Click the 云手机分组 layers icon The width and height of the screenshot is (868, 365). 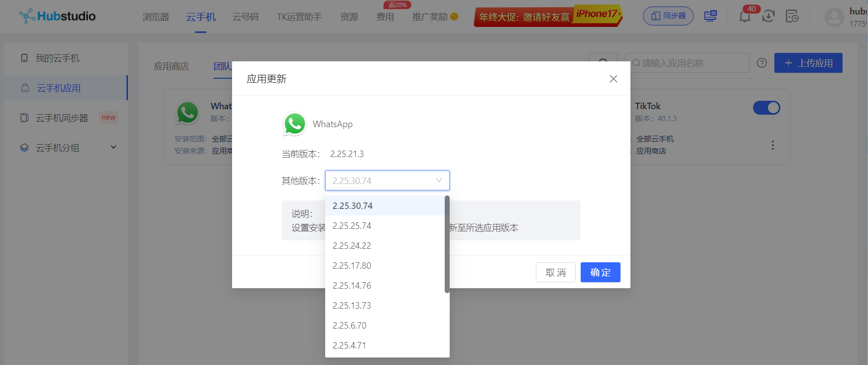click(x=24, y=148)
